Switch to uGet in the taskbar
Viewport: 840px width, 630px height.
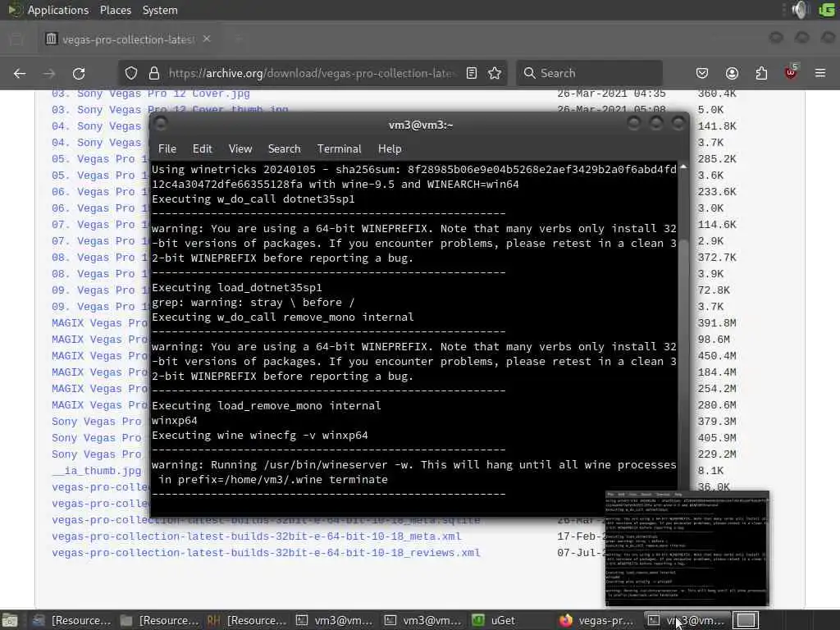pyautogui.click(x=494, y=620)
